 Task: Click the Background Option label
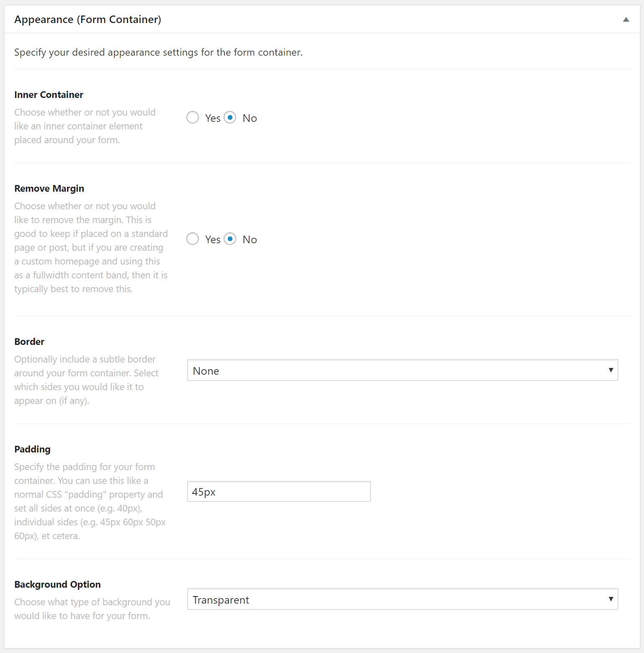pos(57,584)
